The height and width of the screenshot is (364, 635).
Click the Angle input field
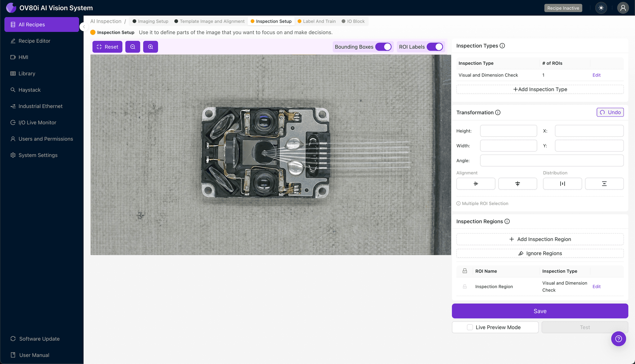coord(552,160)
